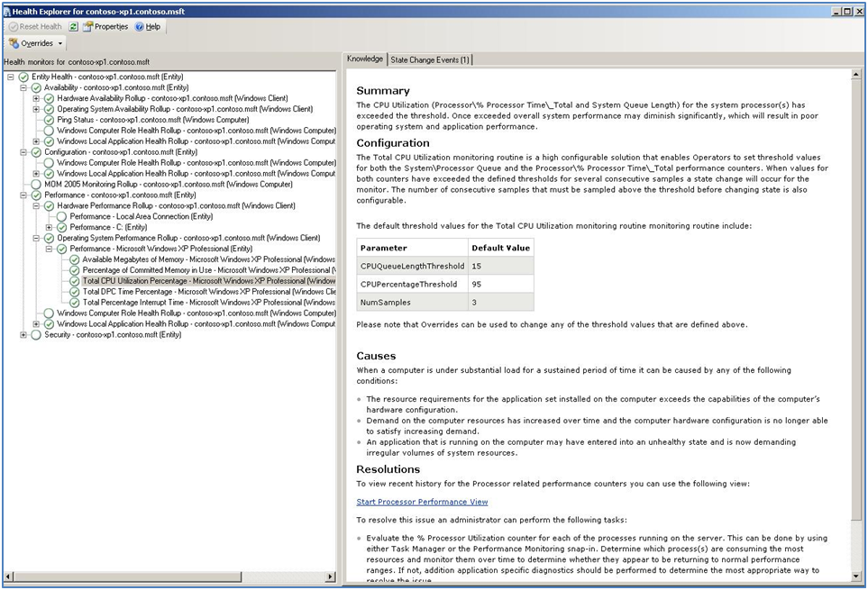Click the state icon of Performance - Local Area Connection
The image size is (868, 590).
[61, 217]
